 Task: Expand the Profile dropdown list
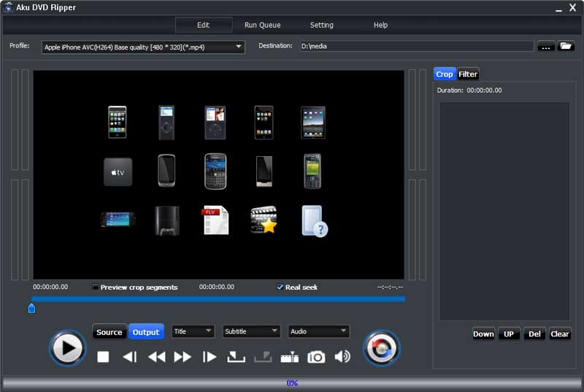pyautogui.click(x=239, y=47)
